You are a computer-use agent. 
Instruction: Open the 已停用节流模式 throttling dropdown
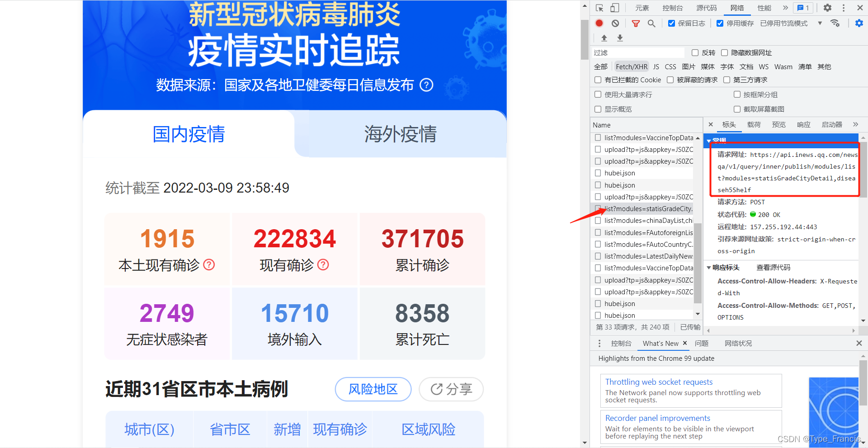pos(820,23)
